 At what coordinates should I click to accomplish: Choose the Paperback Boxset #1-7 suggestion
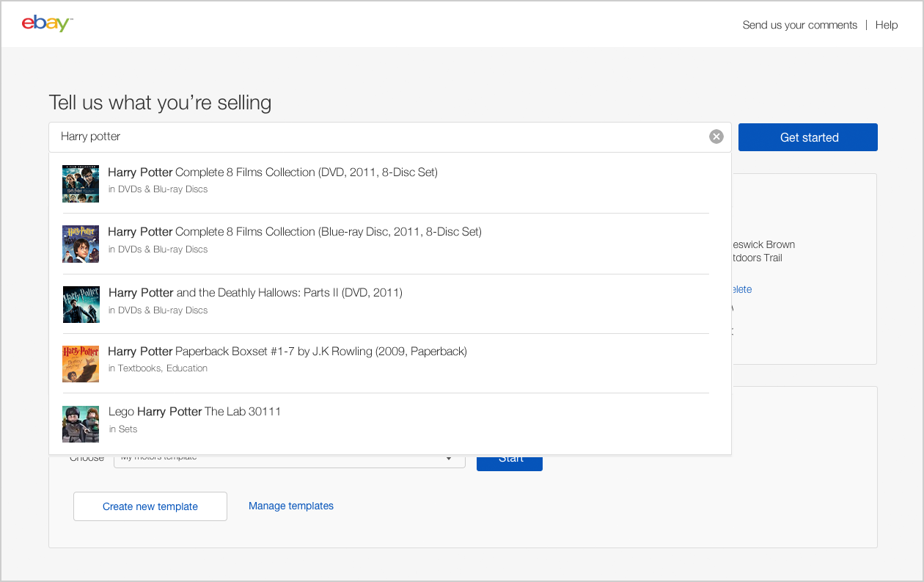[390, 363]
